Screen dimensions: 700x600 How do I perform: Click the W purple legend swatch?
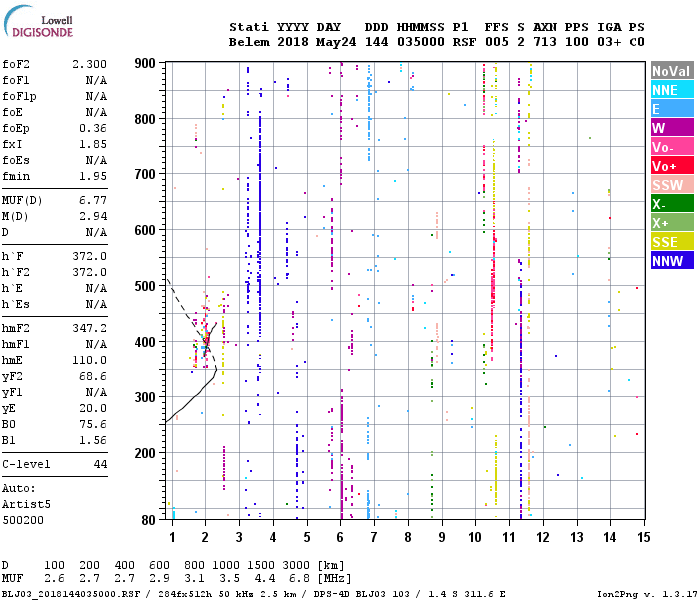(672, 128)
